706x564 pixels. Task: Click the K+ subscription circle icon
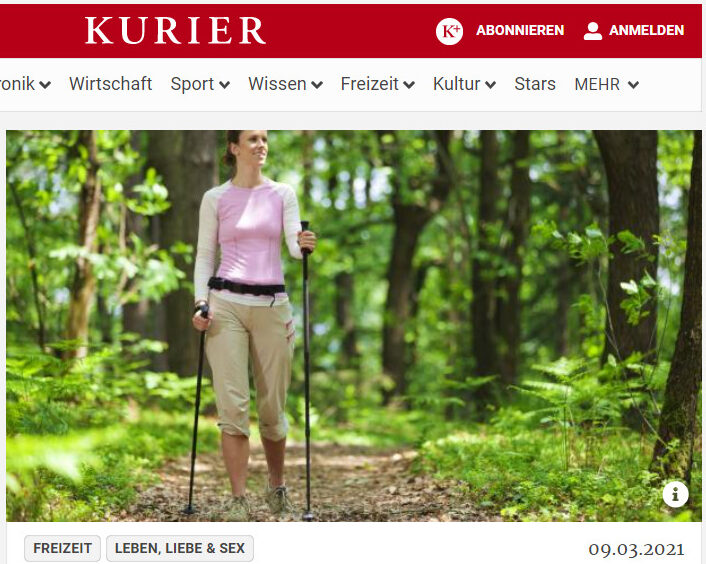449,31
